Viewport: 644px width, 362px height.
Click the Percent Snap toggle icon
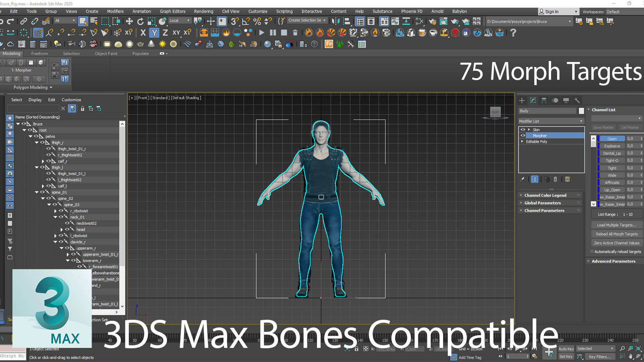257,21
